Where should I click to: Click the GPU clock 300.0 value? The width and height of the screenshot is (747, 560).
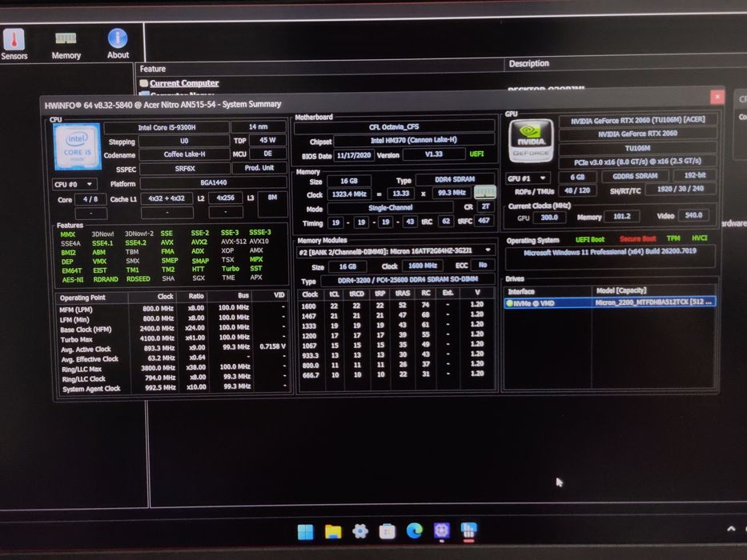click(x=548, y=217)
